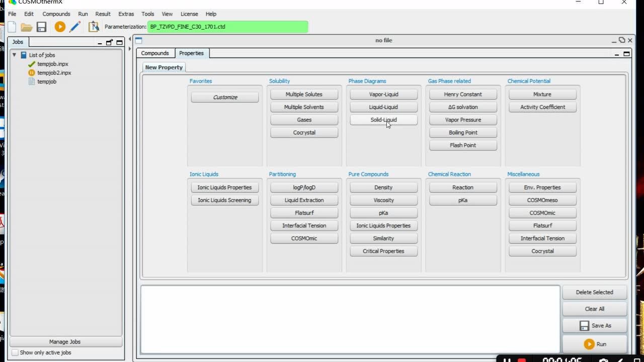This screenshot has width=644, height=362.
Task: Click the New file toolbar icon
Action: pos(12,27)
